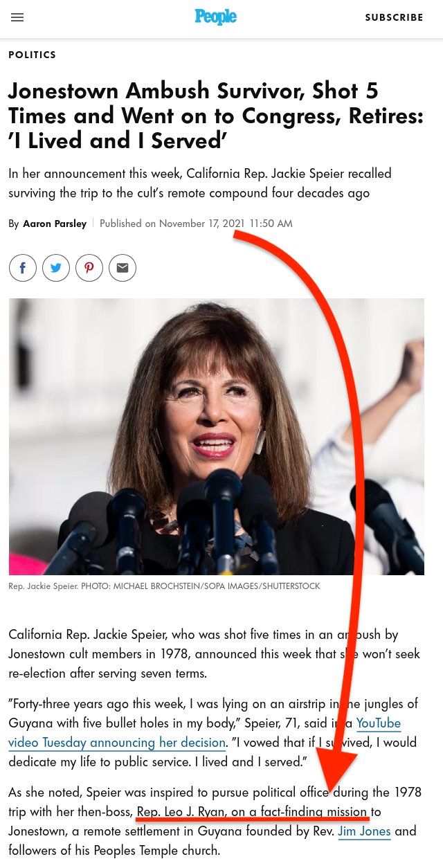Image resolution: width=443 pixels, height=868 pixels.
Task: Open the hamburger navigation menu
Action: point(17,18)
